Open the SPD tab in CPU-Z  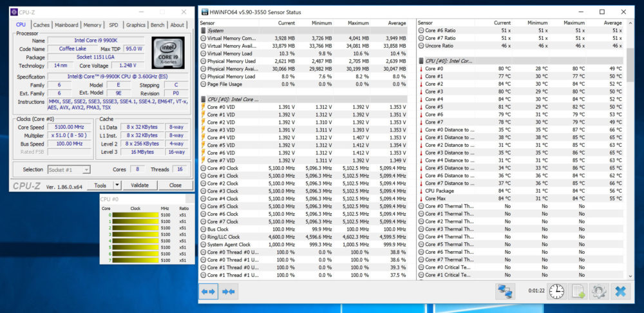(x=113, y=25)
